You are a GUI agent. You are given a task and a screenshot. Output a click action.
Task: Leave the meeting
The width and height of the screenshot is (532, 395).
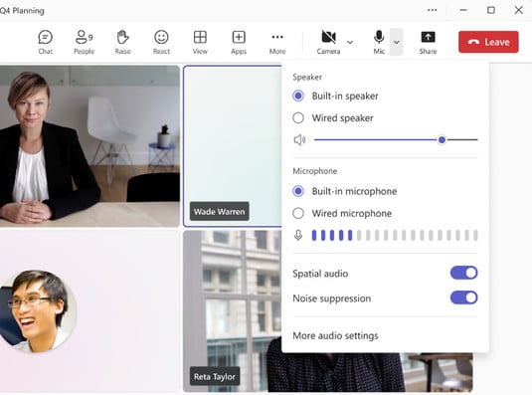pyautogui.click(x=488, y=42)
